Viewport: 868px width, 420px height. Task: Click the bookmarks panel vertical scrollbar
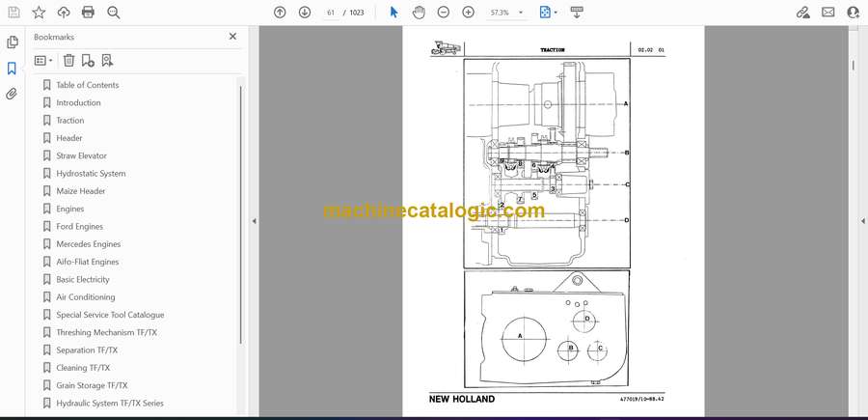click(241, 215)
